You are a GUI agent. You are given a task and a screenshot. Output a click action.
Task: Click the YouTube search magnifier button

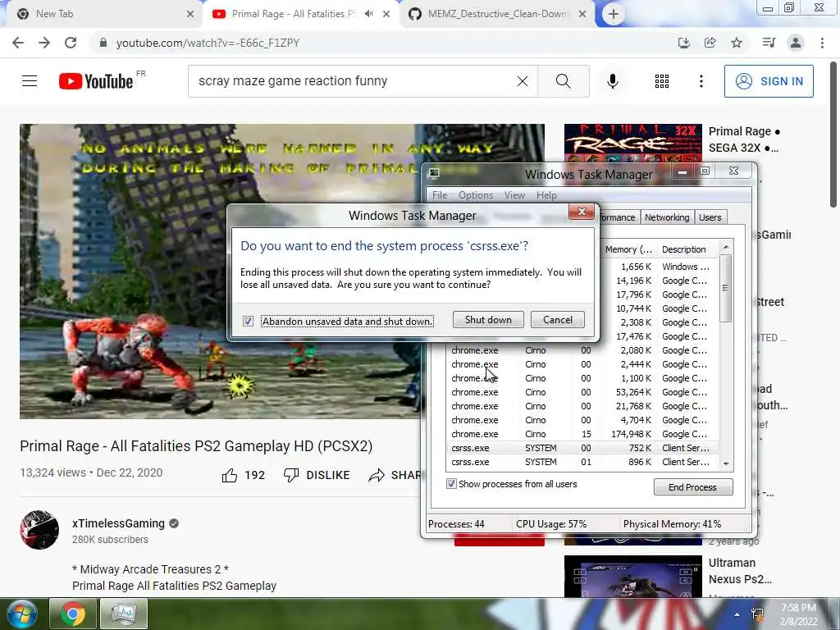[x=563, y=81]
